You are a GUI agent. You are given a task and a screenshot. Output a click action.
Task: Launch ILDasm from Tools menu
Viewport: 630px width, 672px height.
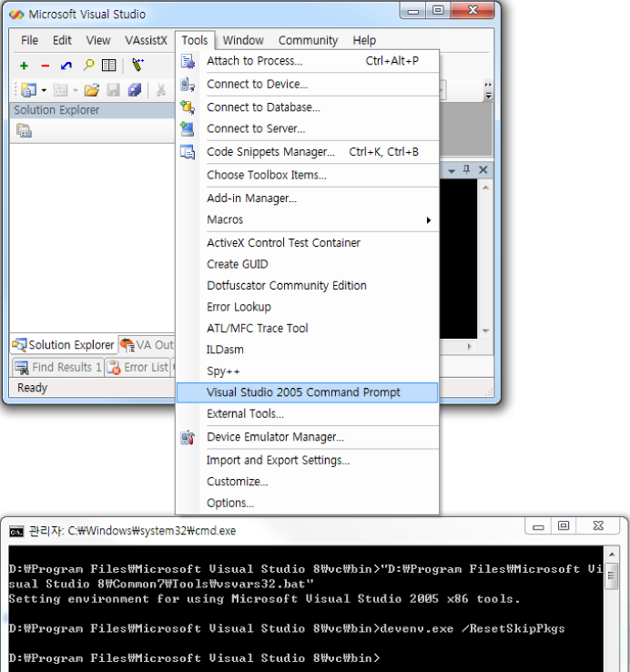(308, 350)
